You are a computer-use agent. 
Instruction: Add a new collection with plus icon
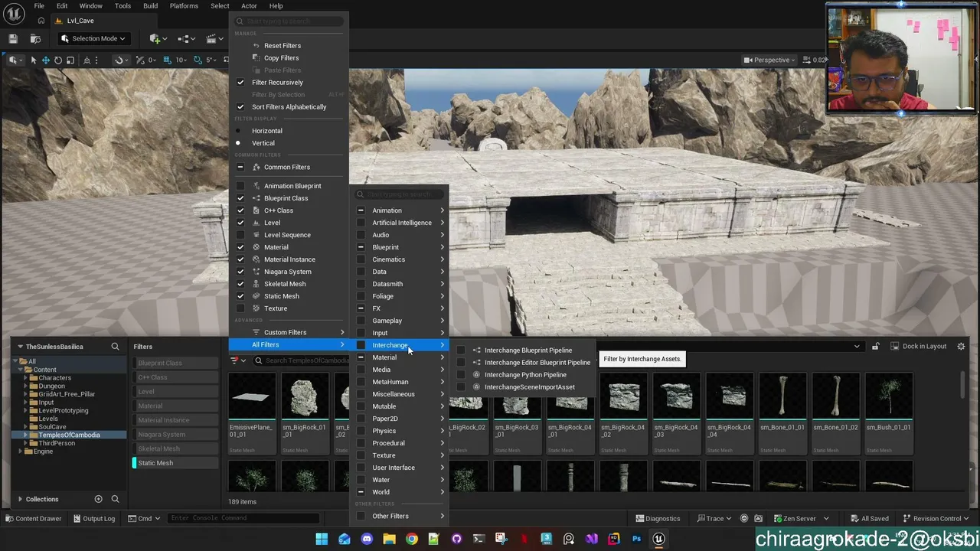click(98, 499)
